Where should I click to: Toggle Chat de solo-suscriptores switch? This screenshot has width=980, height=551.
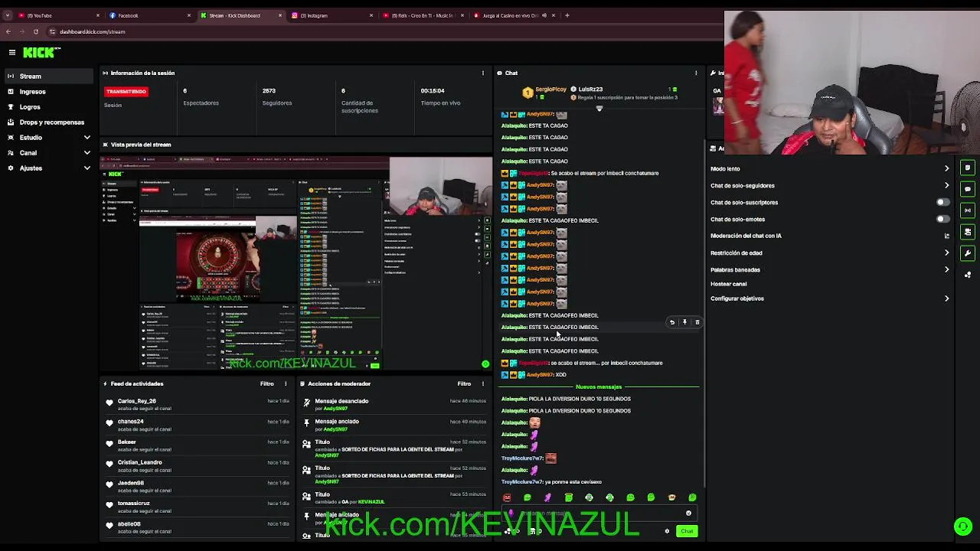943,202
